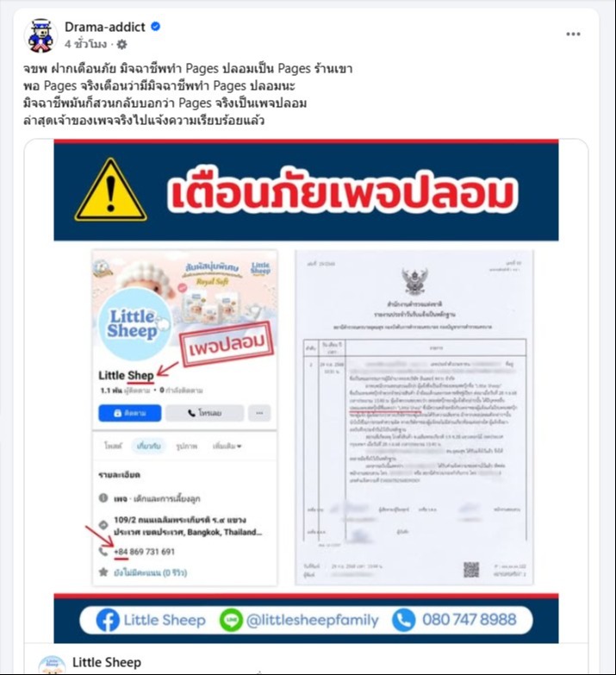Open the 4-hour post timestamp link
Image resolution: width=616 pixels, height=675 pixels.
pos(85,44)
